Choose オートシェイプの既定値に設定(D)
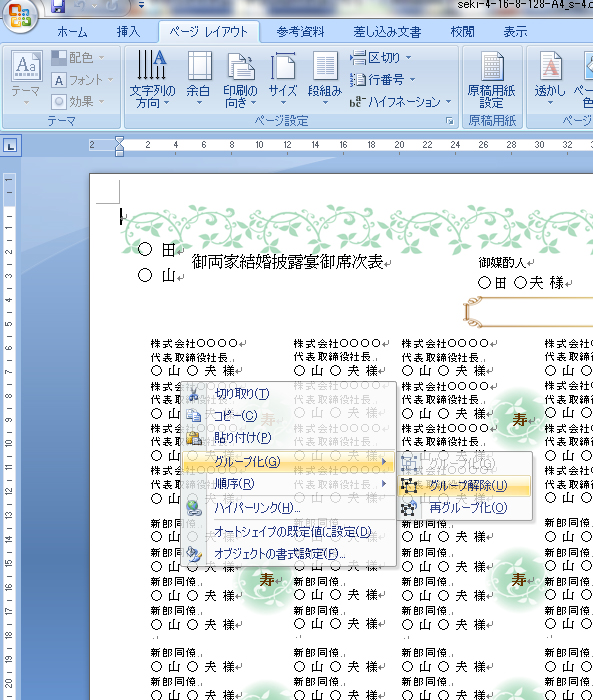Screen dimensions: 593x700 288,532
